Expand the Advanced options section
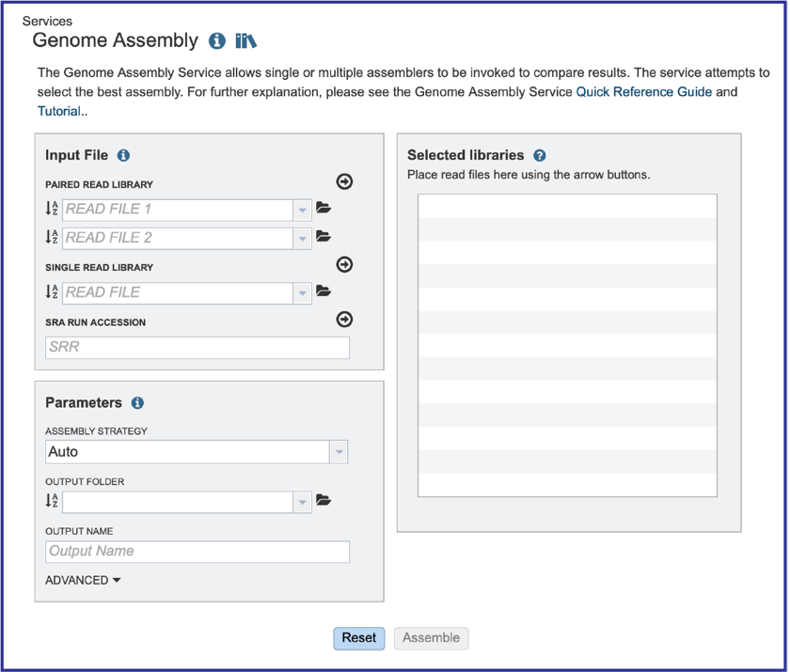Viewport: 790px width, 672px height. tap(83, 581)
